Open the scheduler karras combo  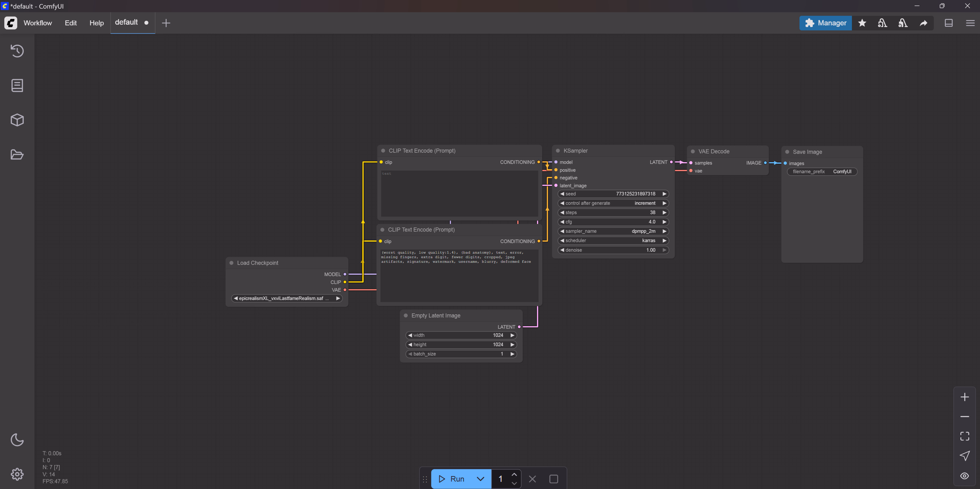coord(613,240)
